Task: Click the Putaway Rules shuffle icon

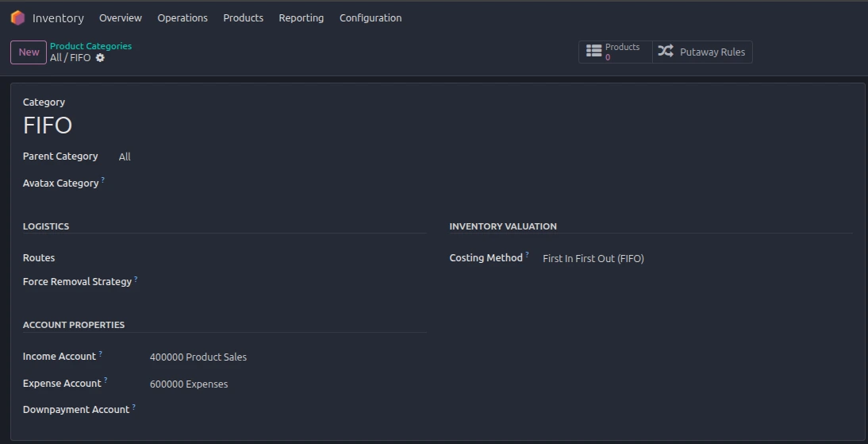Action: [x=666, y=52]
